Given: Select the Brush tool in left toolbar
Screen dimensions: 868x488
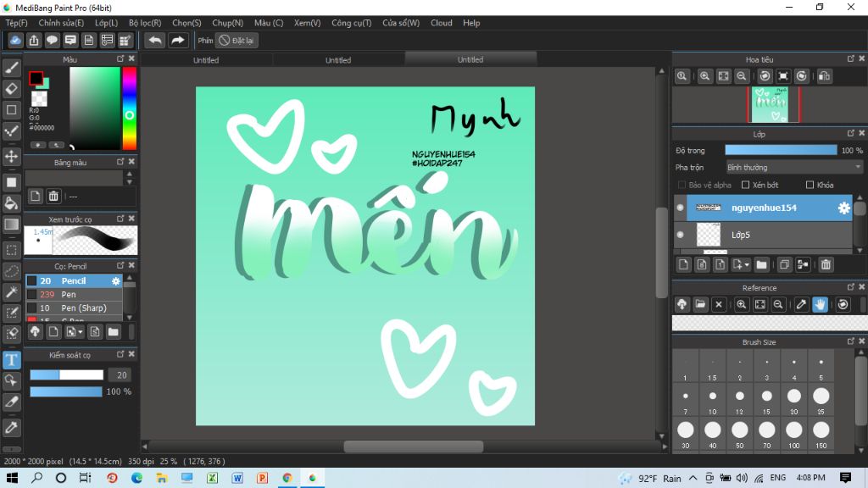Looking at the screenshot, I should [x=12, y=68].
